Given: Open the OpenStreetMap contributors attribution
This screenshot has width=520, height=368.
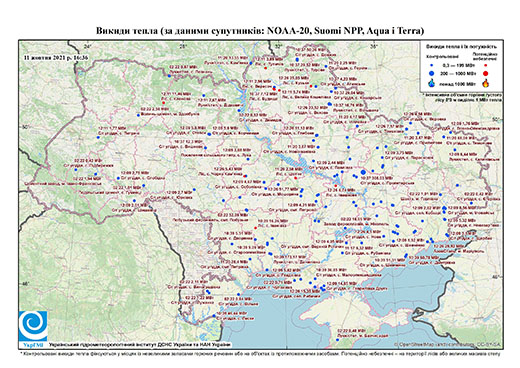Looking at the screenshot, I should (x=448, y=344).
